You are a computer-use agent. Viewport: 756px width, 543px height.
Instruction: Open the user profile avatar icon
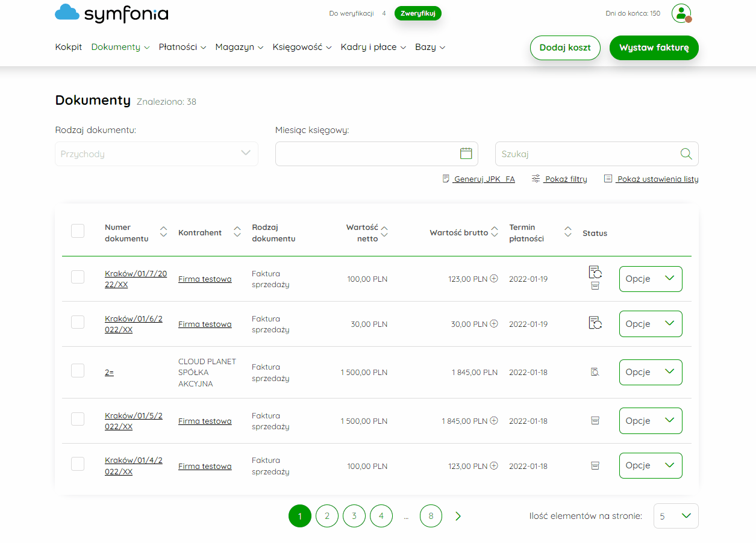[681, 13]
